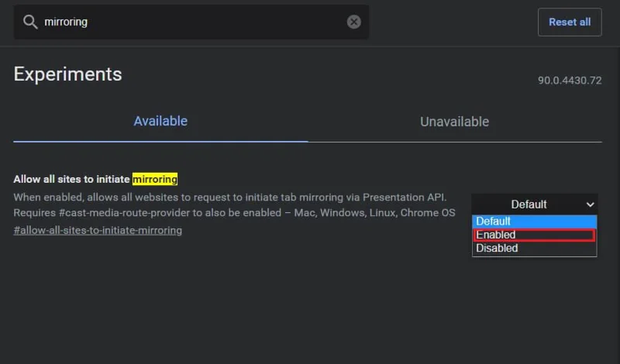Switch to the Available tab

160,122
